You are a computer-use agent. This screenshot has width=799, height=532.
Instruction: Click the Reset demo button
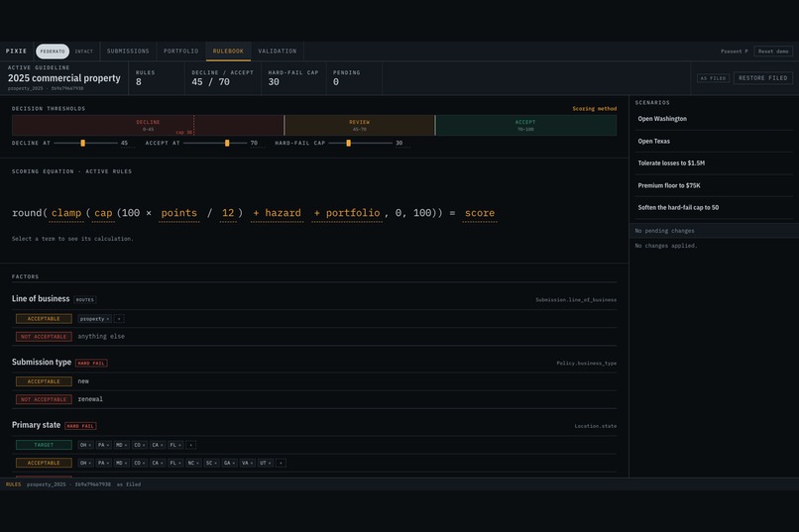(773, 52)
